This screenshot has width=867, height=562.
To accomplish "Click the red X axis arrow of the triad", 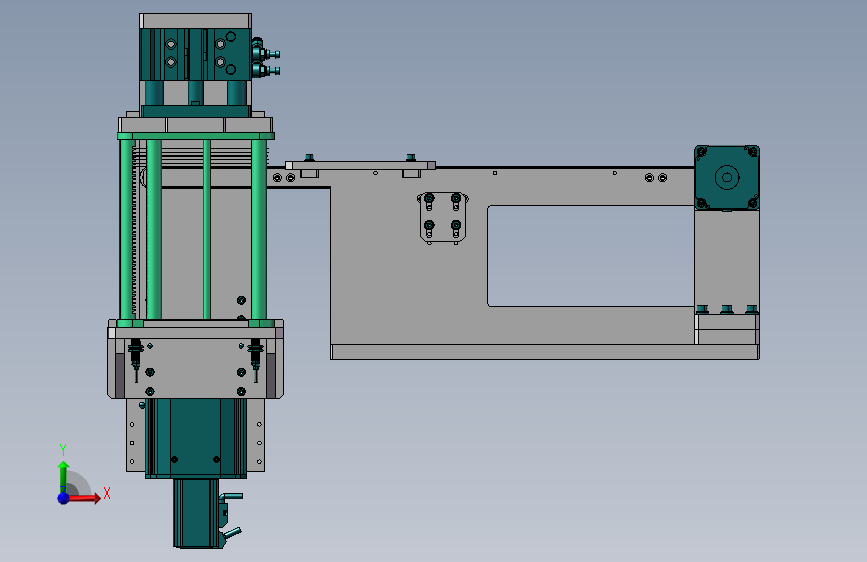I will [83, 498].
